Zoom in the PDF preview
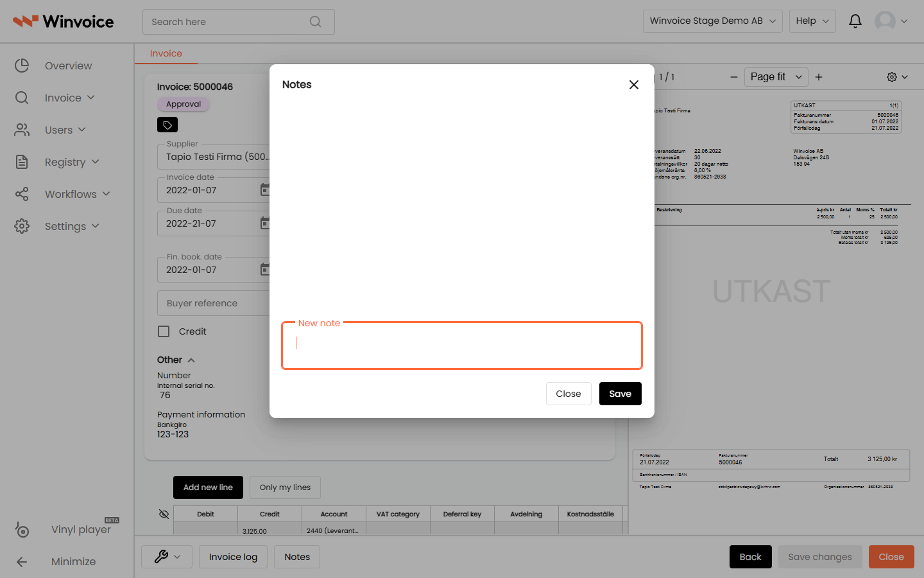 pyautogui.click(x=819, y=77)
